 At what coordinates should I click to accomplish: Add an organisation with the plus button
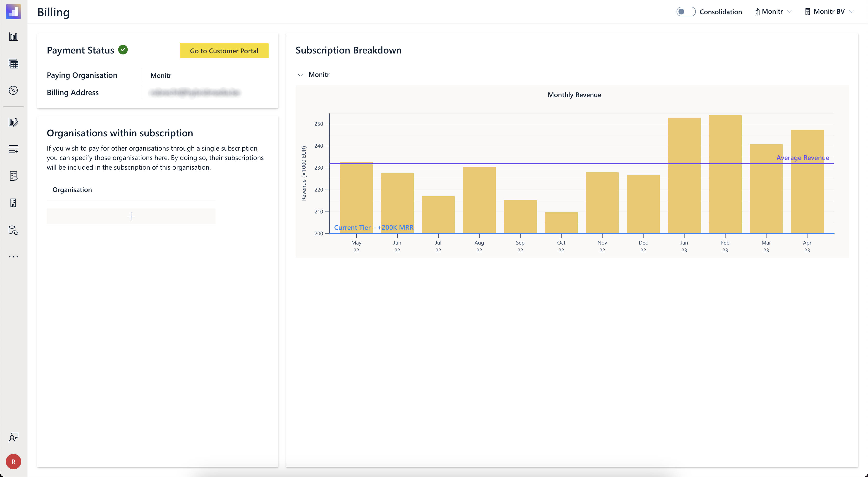[x=131, y=216]
